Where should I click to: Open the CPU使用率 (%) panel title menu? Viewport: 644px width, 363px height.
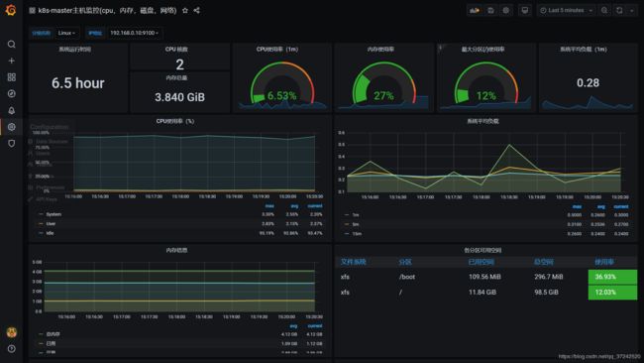175,121
